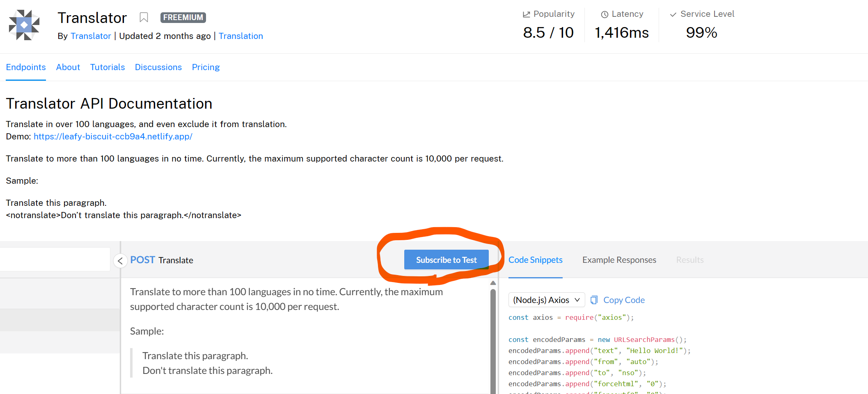
Task: Select the Code Snippets tab
Action: point(536,260)
